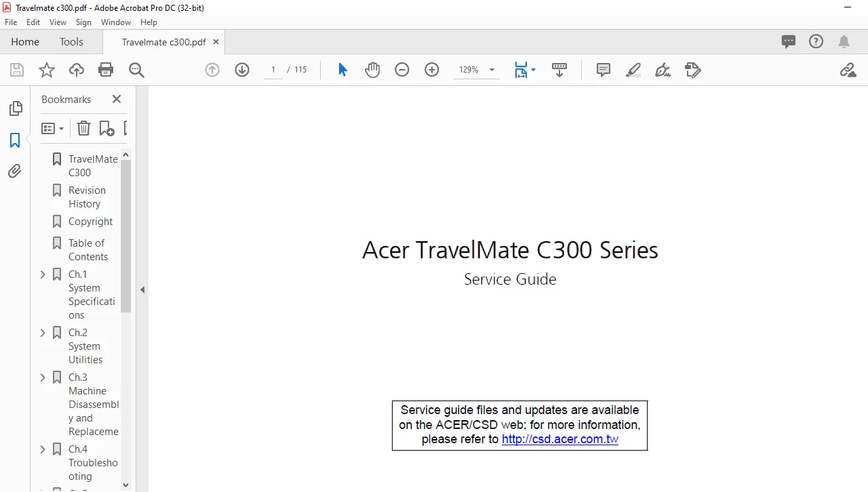The image size is (868, 492).
Task: Click bookmarks scrollbar down arrow
Action: [x=125, y=485]
